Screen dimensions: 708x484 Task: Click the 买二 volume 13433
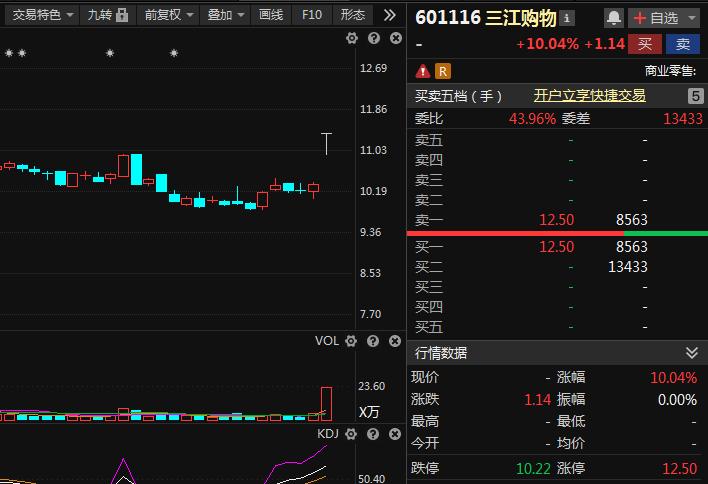[628, 266]
